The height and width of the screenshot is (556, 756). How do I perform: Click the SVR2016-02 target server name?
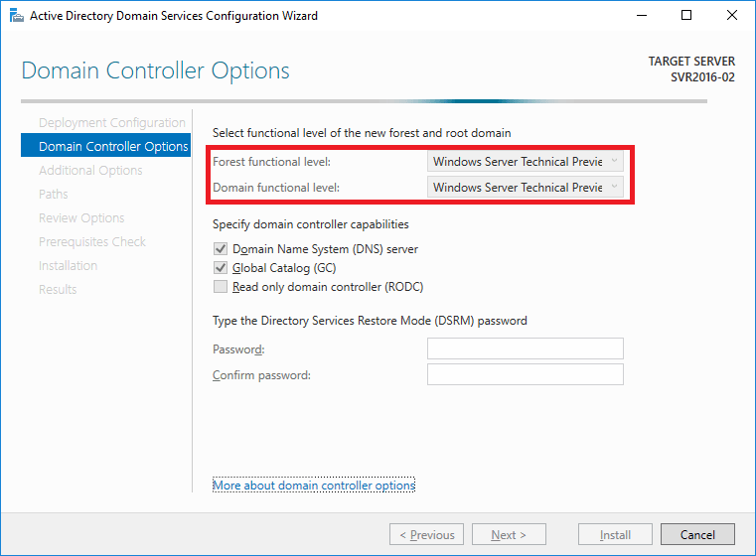point(702,77)
